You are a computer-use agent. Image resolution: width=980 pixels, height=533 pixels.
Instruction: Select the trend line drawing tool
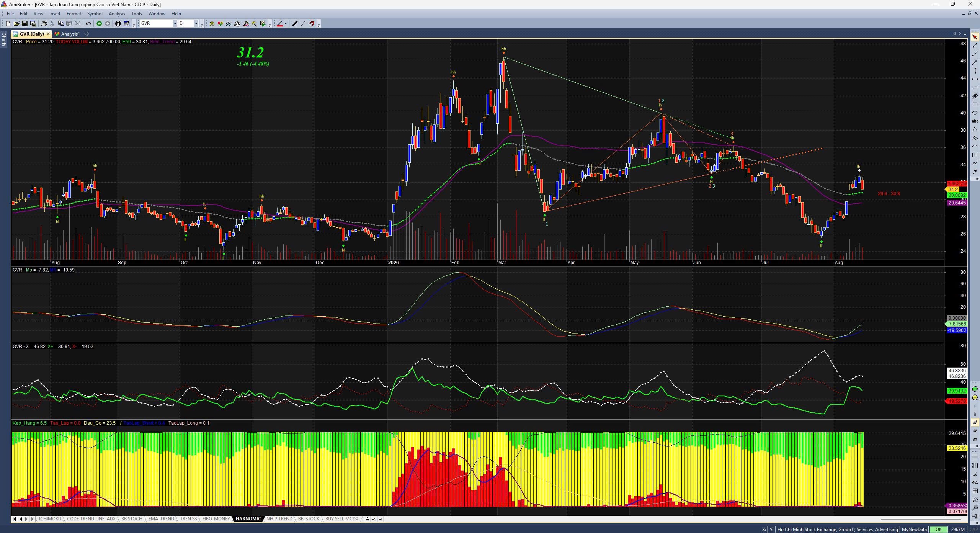pos(975,46)
